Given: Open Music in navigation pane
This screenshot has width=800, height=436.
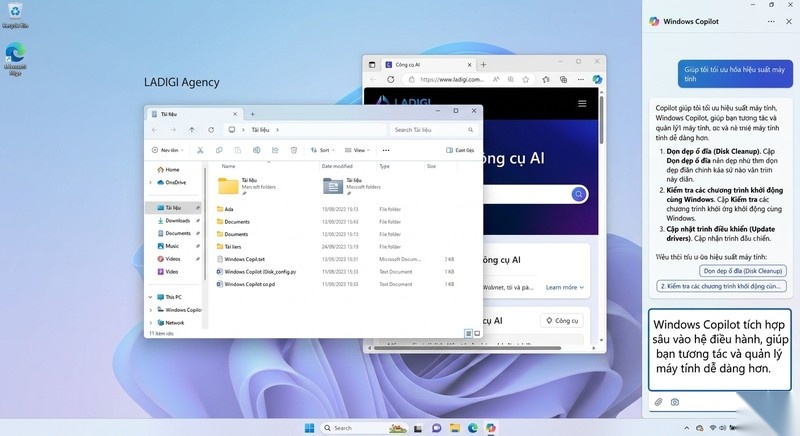Looking at the screenshot, I should pos(168,246).
